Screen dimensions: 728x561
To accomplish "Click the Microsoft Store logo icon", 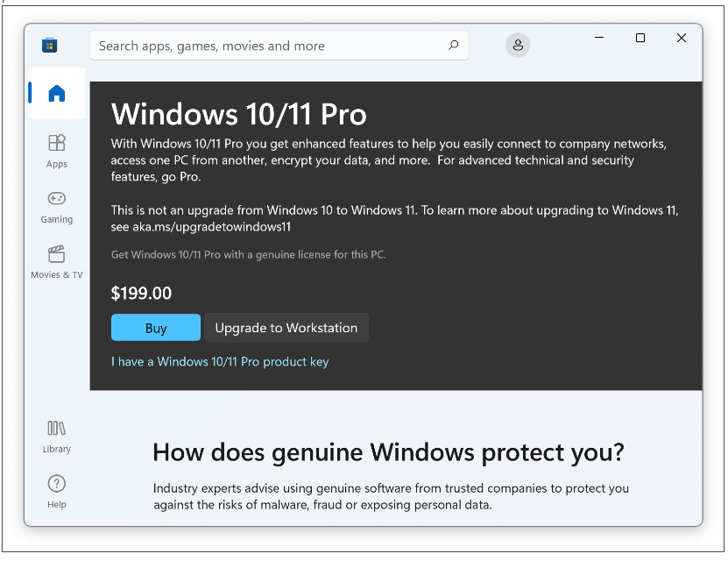I will [x=50, y=46].
